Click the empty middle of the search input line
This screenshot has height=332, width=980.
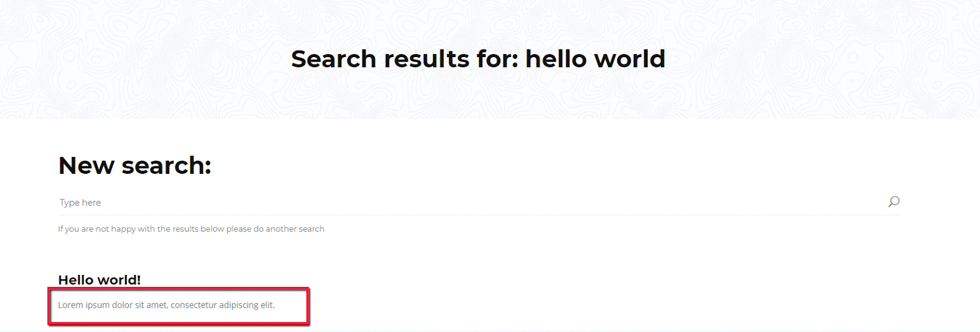(x=477, y=203)
